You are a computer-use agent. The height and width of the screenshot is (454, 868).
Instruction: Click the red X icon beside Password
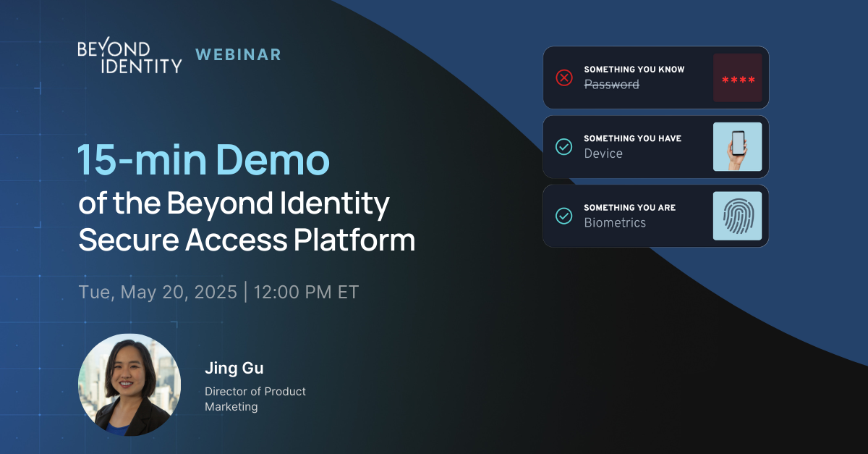(563, 77)
